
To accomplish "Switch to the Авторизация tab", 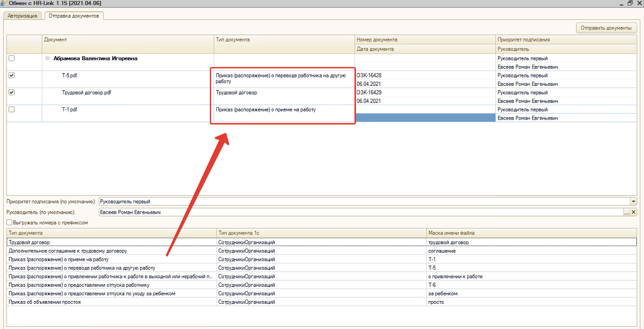I will (x=23, y=16).
